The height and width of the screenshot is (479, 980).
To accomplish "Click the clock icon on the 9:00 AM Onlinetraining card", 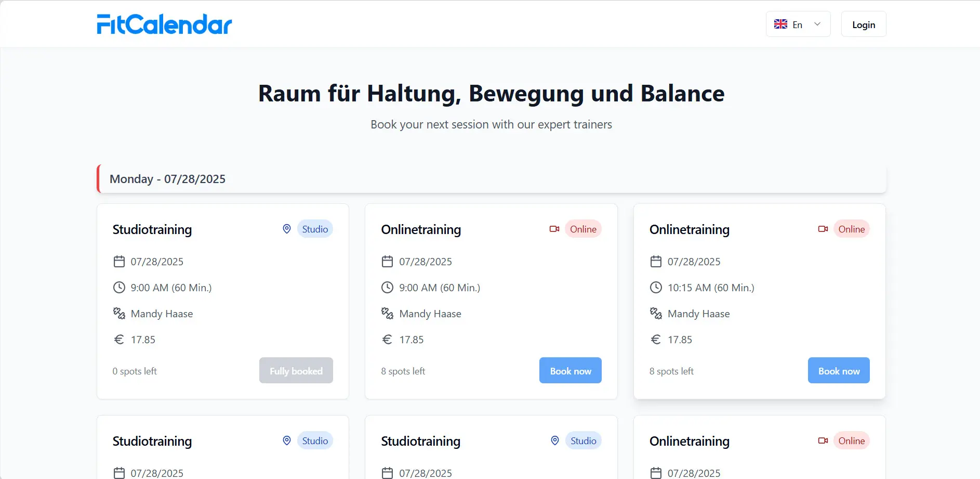I will coord(387,287).
